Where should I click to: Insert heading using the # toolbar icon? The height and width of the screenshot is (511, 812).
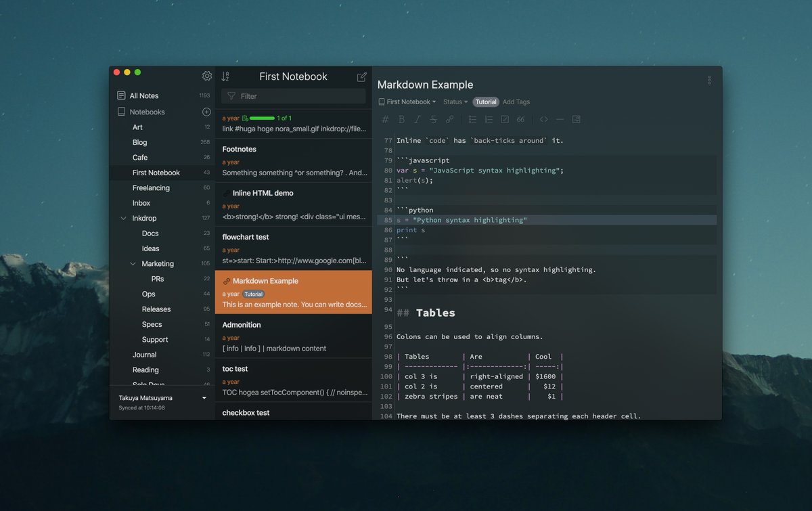click(386, 119)
